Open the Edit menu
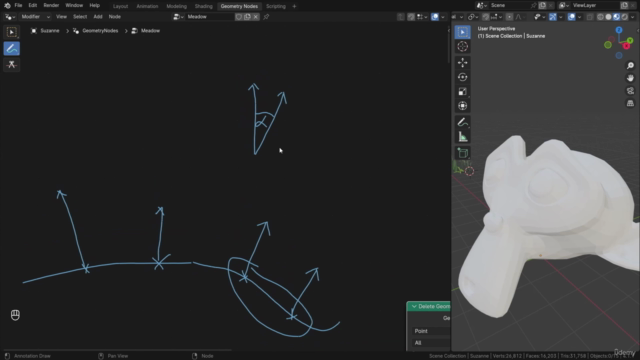Viewport: 640px width, 360px height. click(x=33, y=6)
